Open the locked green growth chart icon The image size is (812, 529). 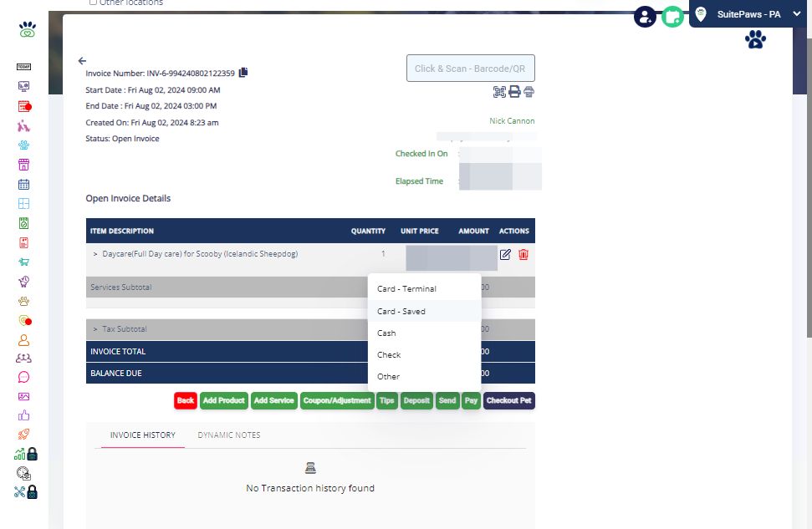(26, 454)
